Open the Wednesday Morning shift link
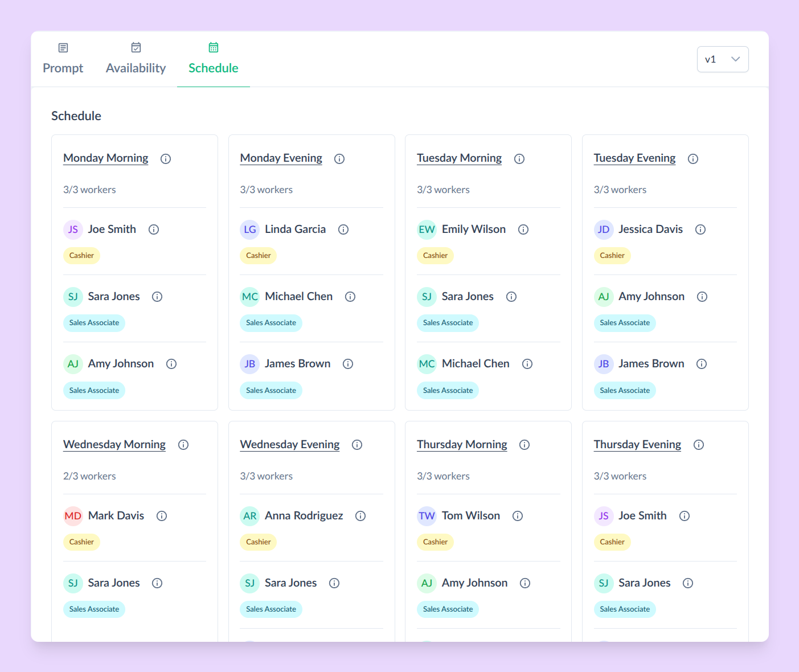The height and width of the screenshot is (672, 799). tap(114, 444)
